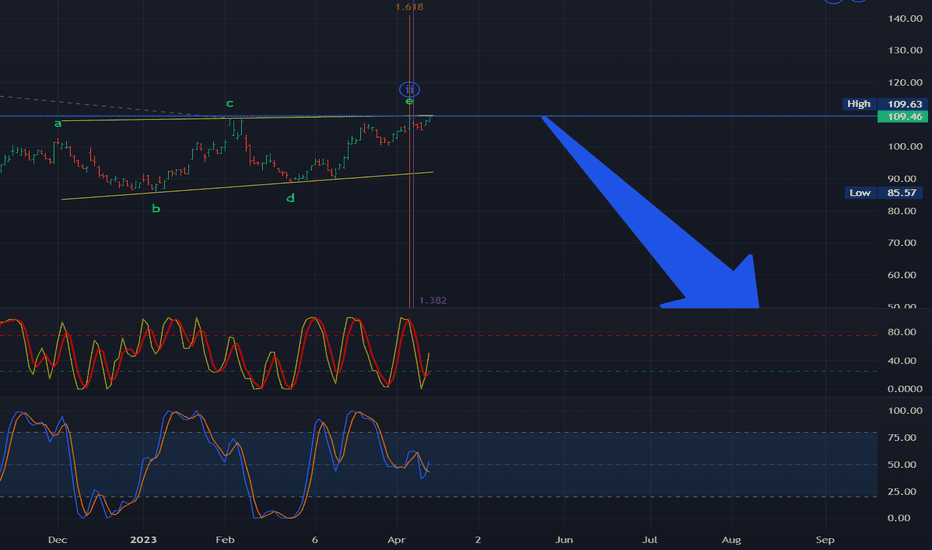This screenshot has height=550, width=932.
Task: Click 50.00 on the bottom oscillator scale
Action: pyautogui.click(x=902, y=464)
